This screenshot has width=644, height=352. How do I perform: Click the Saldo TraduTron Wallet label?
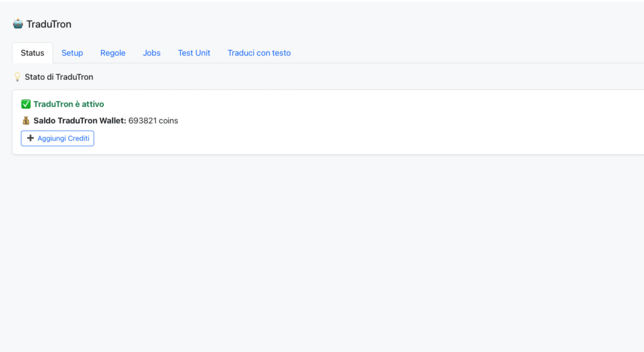[80, 121]
